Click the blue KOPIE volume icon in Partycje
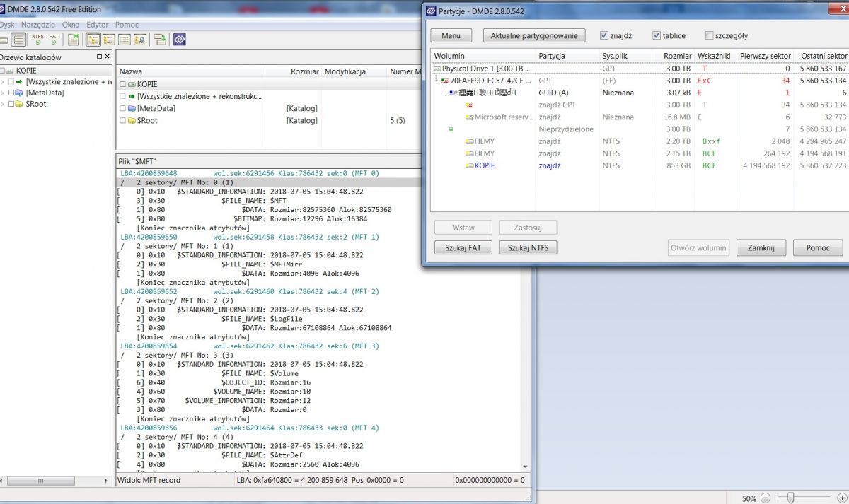This screenshot has height=504, width=849. click(470, 165)
